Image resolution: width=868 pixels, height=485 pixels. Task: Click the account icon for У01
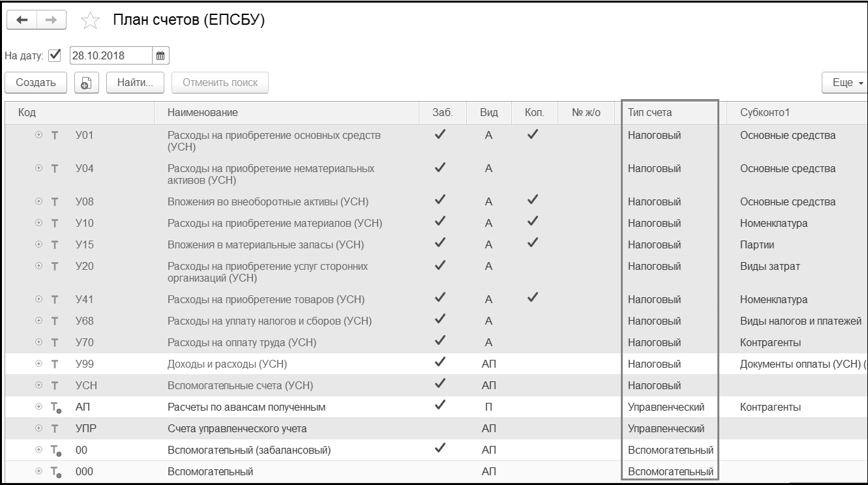(x=55, y=136)
